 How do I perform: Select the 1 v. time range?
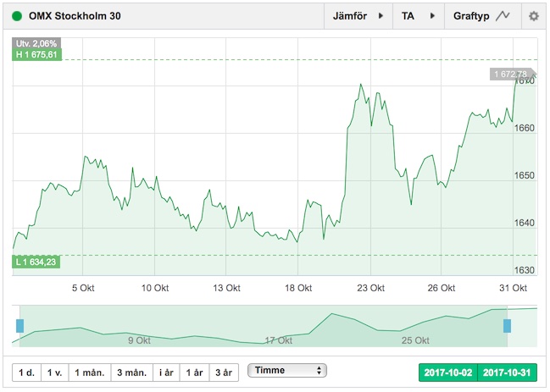tap(55, 373)
